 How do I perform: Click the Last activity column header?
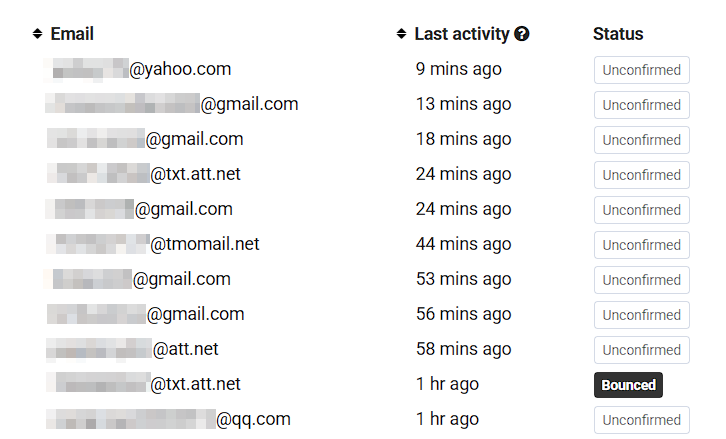(x=462, y=34)
